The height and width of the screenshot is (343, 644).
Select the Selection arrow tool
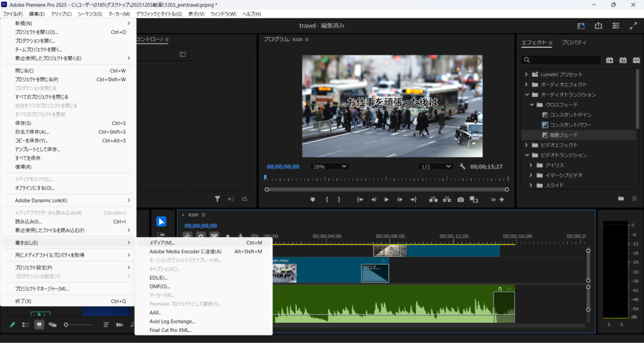162,222
